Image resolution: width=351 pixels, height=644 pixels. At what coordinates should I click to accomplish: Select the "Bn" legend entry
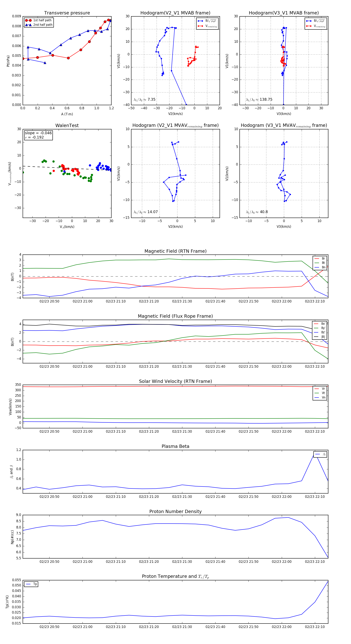320,267
